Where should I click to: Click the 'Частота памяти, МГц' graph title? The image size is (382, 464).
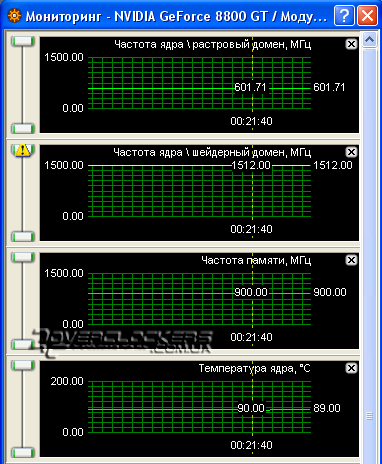(256, 260)
